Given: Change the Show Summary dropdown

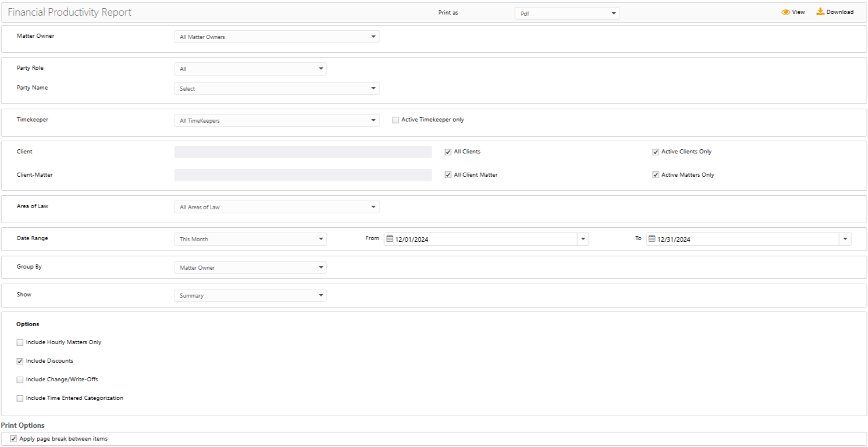Looking at the screenshot, I should click(x=250, y=296).
